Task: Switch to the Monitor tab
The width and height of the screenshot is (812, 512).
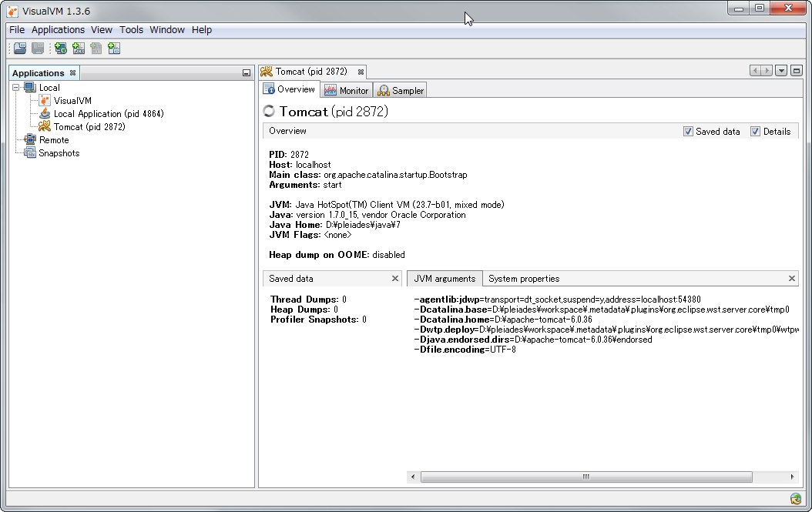Action: click(347, 90)
